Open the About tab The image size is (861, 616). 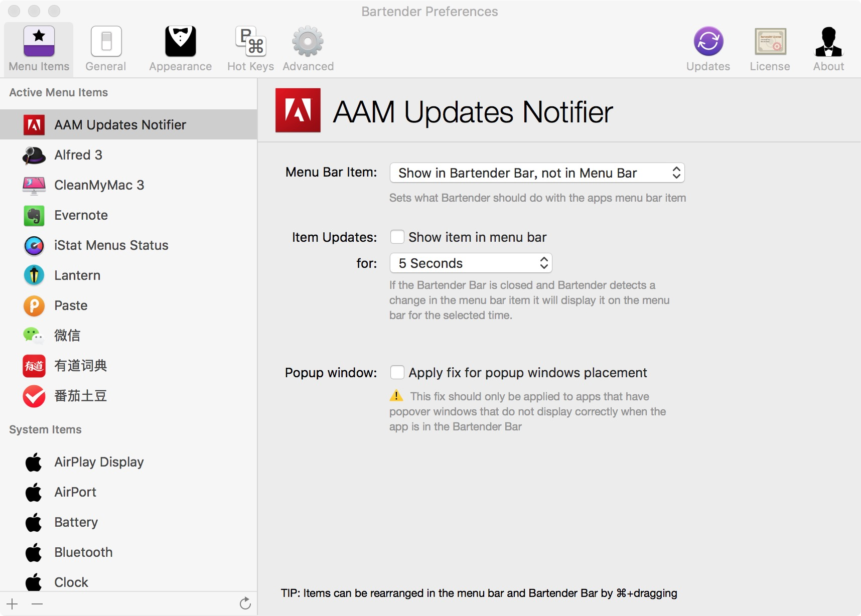[x=828, y=49]
